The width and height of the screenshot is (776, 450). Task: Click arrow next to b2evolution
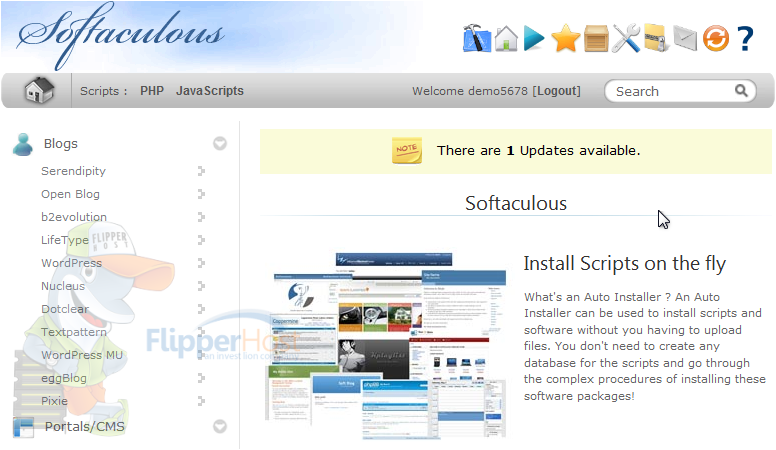[x=200, y=217]
